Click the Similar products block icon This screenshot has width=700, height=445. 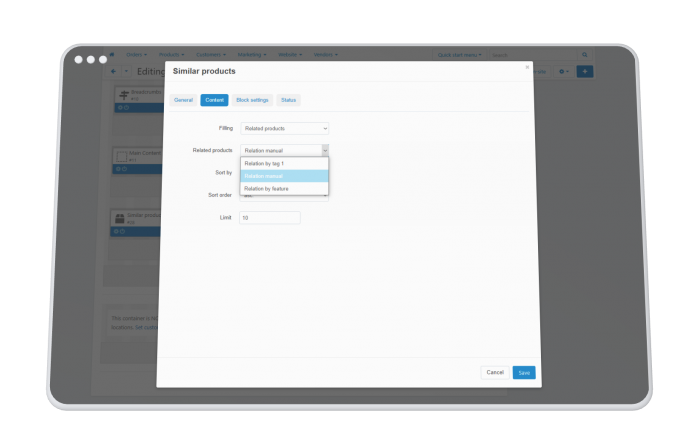(120, 218)
